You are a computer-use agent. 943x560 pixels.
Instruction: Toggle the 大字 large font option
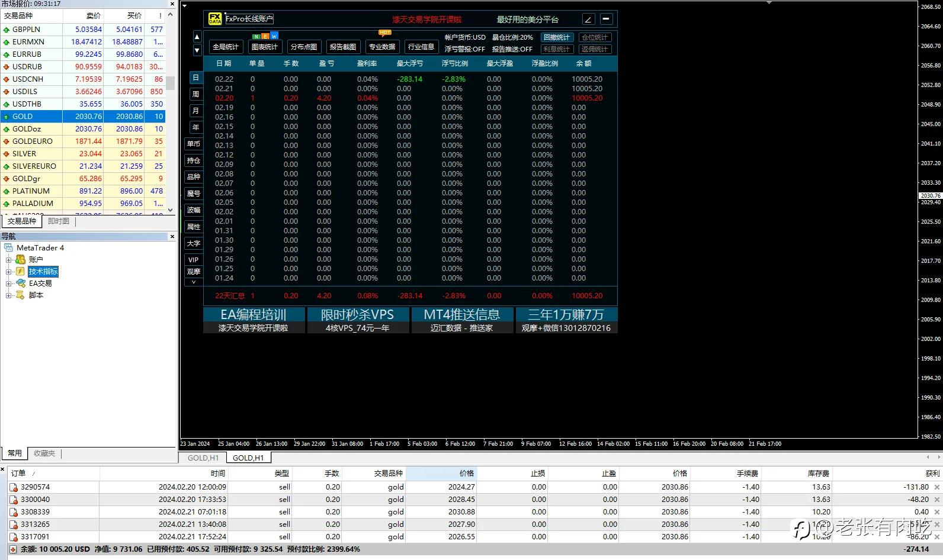coord(194,243)
